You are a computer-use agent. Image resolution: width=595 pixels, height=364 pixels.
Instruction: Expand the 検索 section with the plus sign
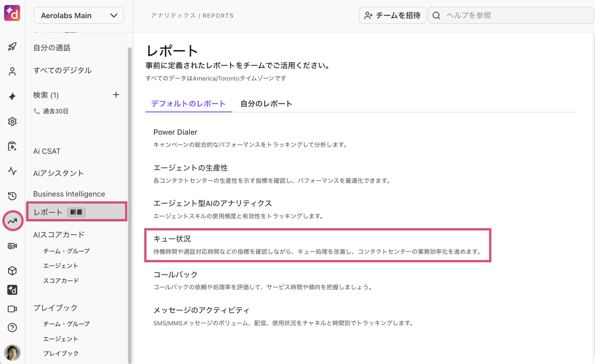[x=116, y=95]
